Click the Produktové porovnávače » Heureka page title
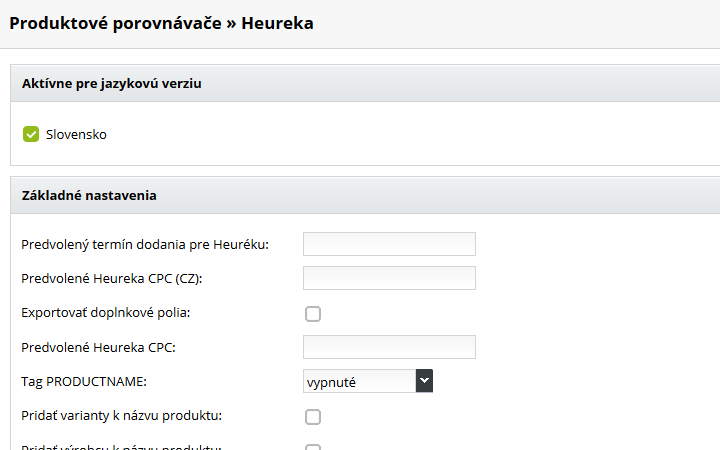The image size is (720, 450). pos(161,22)
